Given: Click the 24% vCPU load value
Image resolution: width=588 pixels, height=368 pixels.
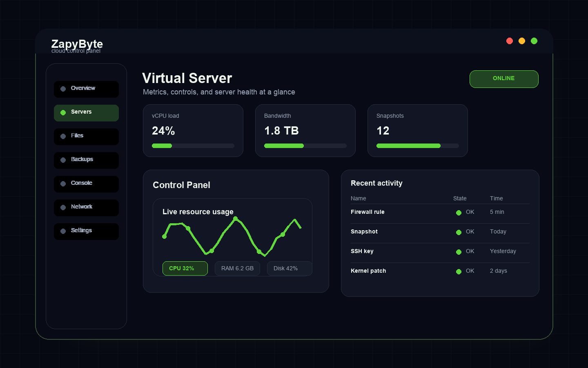Looking at the screenshot, I should point(163,131).
